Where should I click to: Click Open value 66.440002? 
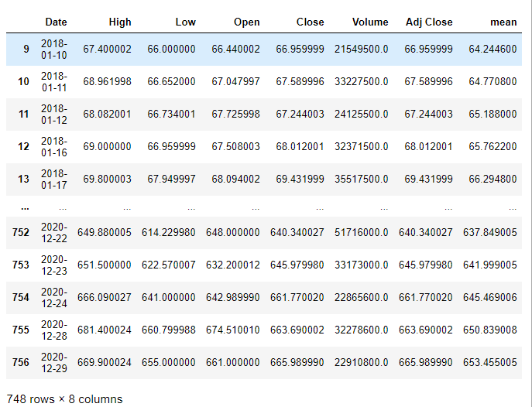236,50
